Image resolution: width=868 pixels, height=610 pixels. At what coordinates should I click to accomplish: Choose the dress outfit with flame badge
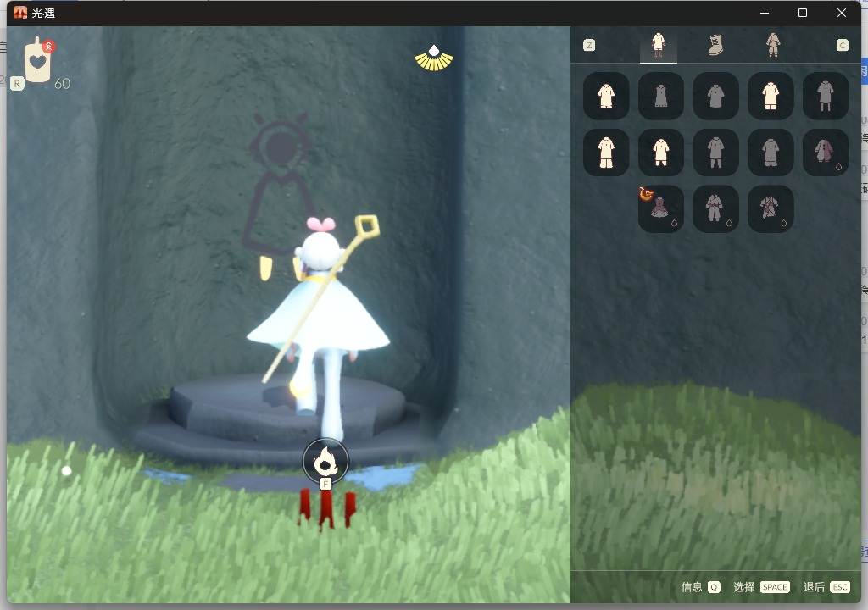pyautogui.click(x=661, y=208)
